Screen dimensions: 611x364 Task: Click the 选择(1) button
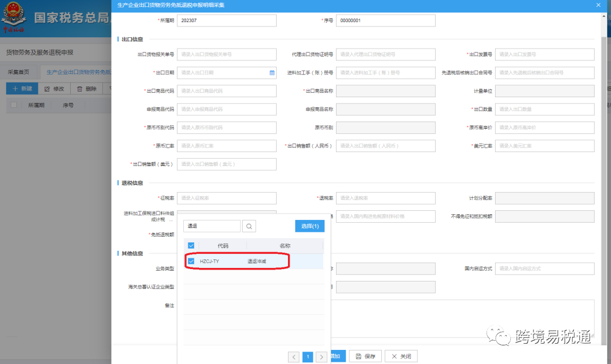coord(310,226)
